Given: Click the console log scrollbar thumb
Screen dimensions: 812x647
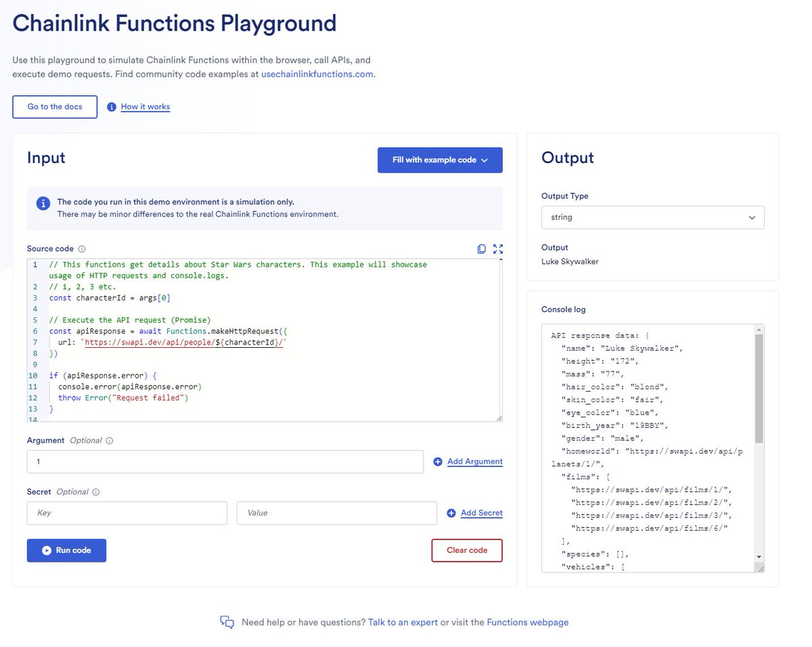Looking at the screenshot, I should click(759, 389).
